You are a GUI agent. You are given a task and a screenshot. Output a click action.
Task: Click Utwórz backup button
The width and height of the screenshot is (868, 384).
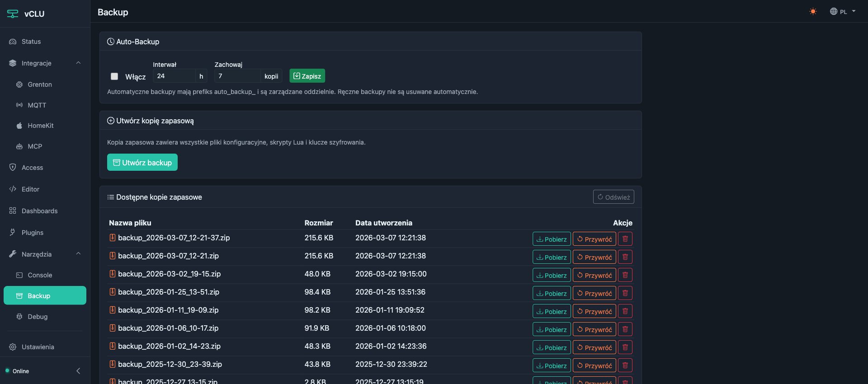tap(142, 162)
